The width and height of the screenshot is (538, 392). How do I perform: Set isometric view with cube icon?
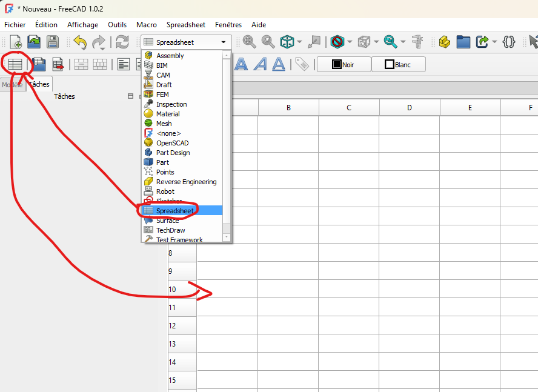coord(287,42)
